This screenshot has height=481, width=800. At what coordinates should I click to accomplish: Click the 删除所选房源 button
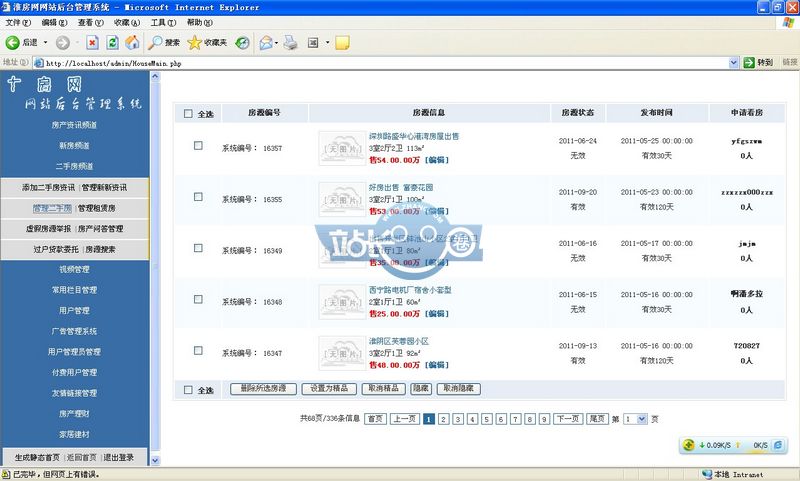tap(263, 389)
